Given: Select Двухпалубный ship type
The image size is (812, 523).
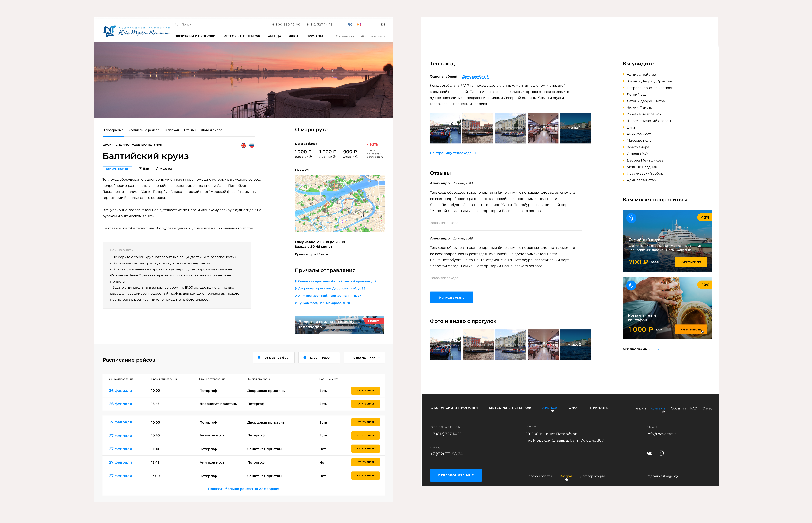Looking at the screenshot, I should pos(475,76).
